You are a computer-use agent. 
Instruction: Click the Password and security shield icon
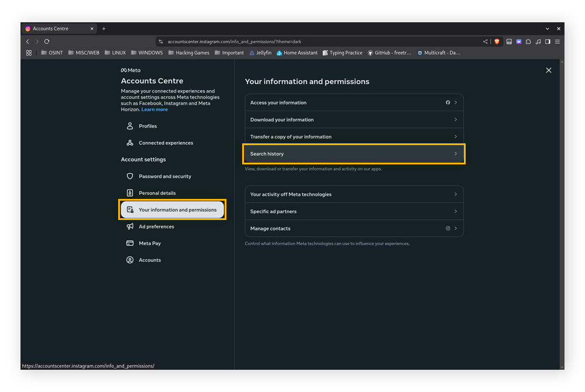(x=130, y=177)
